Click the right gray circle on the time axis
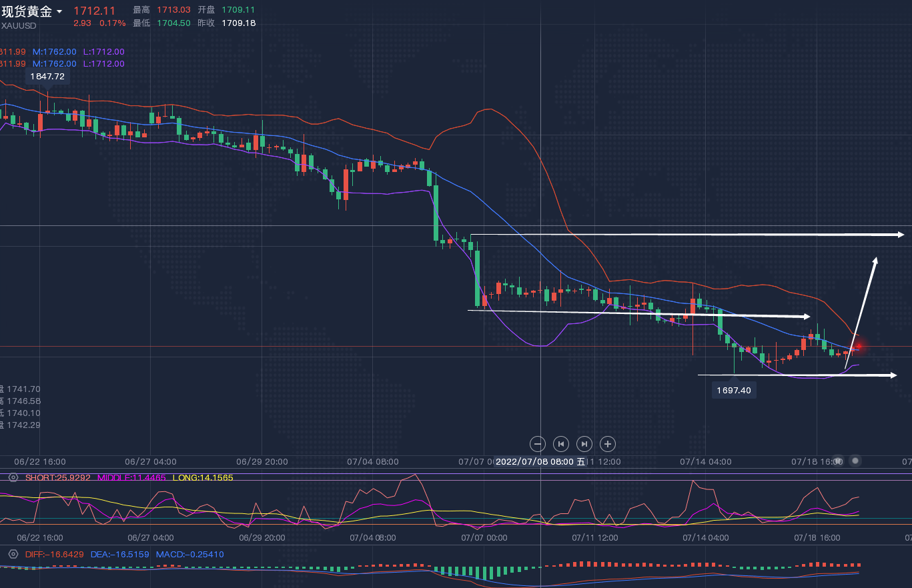912x588 pixels. [x=855, y=461]
